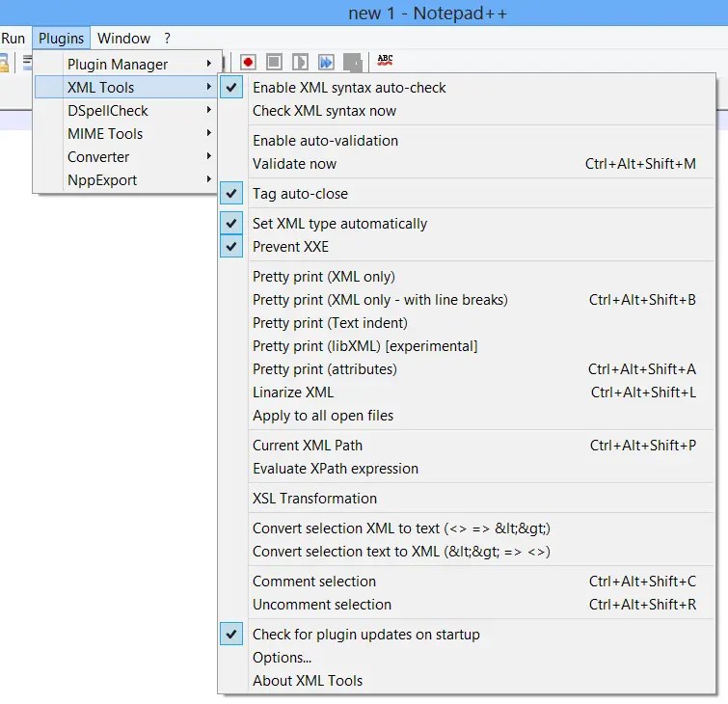The height and width of the screenshot is (704, 728).
Task: Click the Stop Recording macro icon
Action: [x=274, y=62]
